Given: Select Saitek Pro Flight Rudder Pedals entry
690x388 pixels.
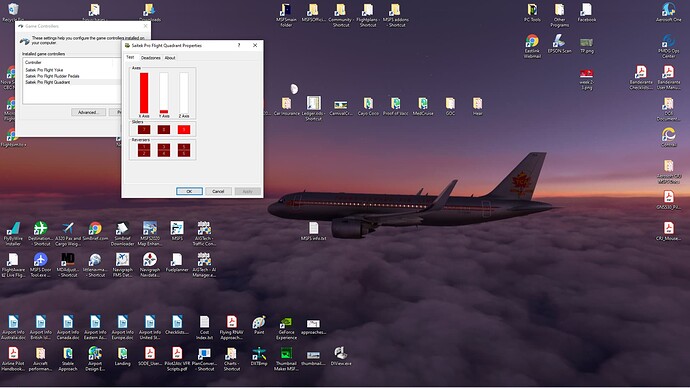Looking at the screenshot, I should (x=52, y=76).
